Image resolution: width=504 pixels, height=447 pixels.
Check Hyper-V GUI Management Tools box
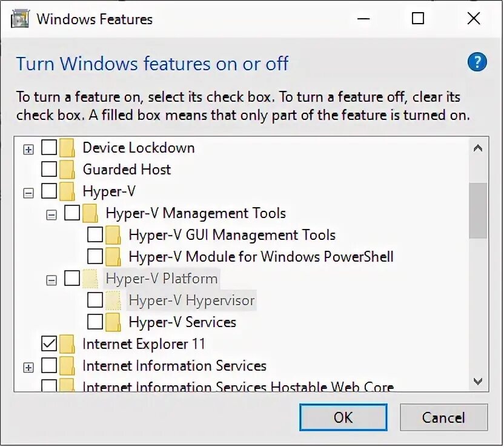[x=95, y=235]
